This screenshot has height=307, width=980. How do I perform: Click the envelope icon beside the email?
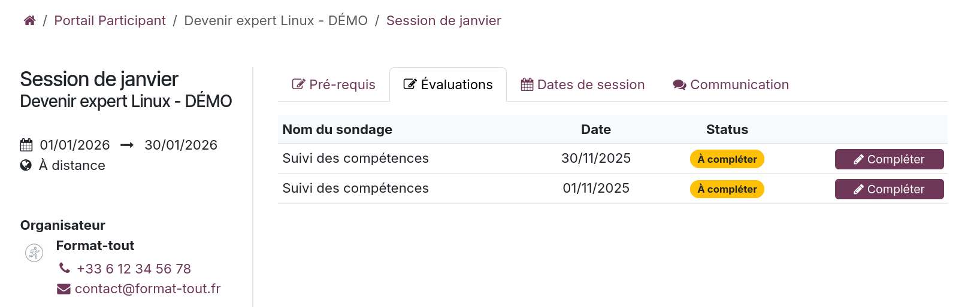pyautogui.click(x=63, y=289)
